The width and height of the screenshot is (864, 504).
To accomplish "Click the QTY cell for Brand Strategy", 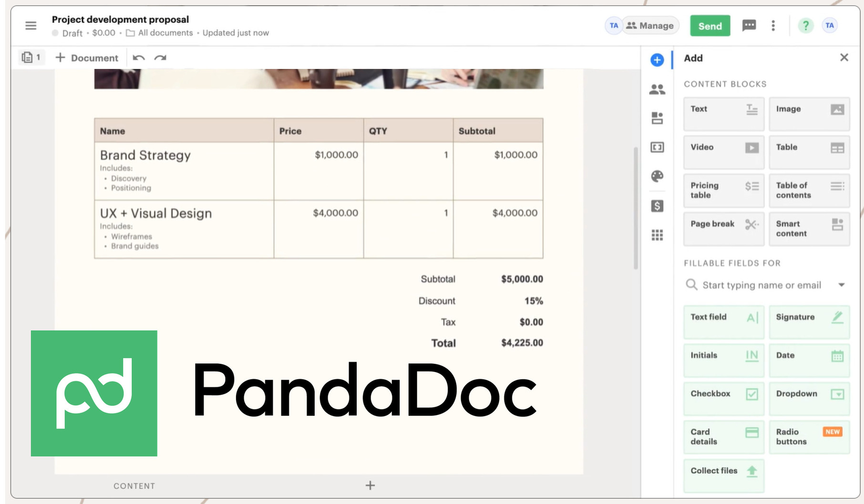I will (x=408, y=171).
